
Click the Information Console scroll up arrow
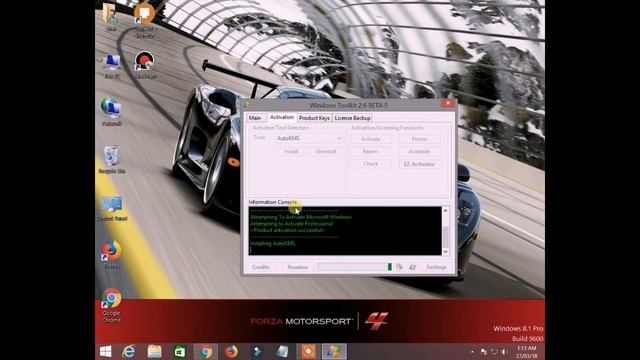click(x=445, y=211)
